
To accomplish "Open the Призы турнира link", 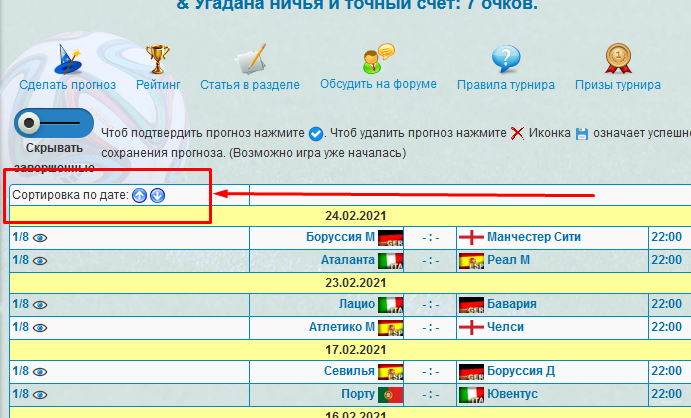I will pos(618,85).
